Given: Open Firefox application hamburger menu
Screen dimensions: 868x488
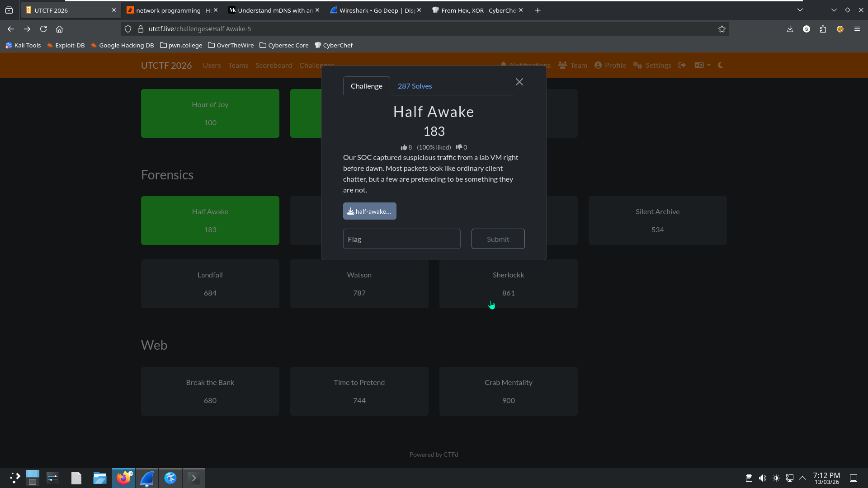Looking at the screenshot, I should (x=857, y=29).
